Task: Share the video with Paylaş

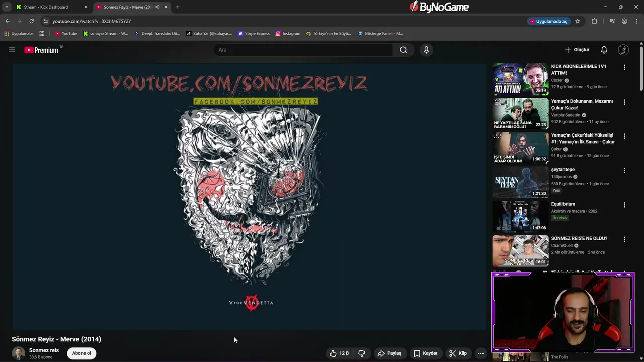Action: (389, 353)
